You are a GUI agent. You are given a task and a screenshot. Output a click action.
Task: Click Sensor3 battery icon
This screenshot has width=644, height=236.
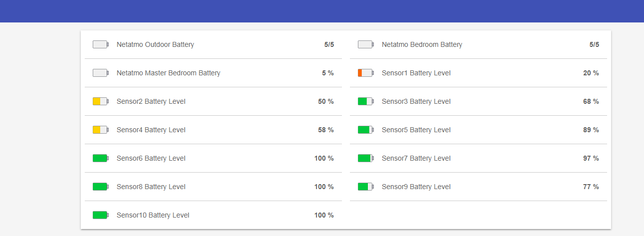tap(366, 101)
